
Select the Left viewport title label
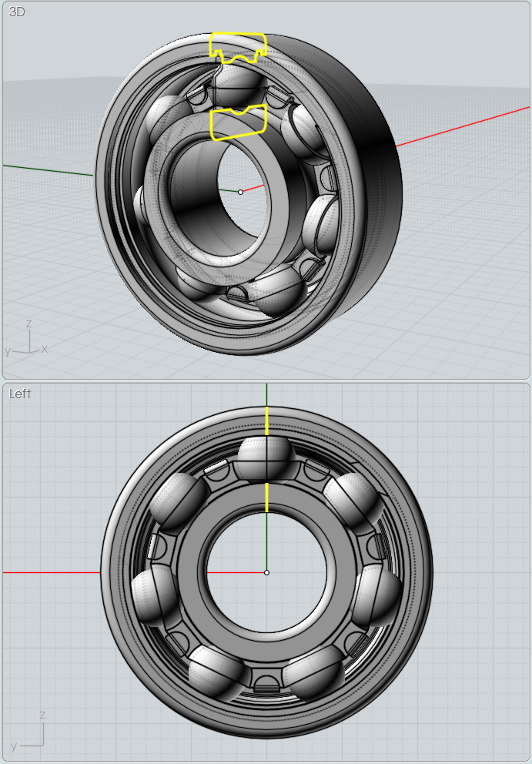(20, 394)
